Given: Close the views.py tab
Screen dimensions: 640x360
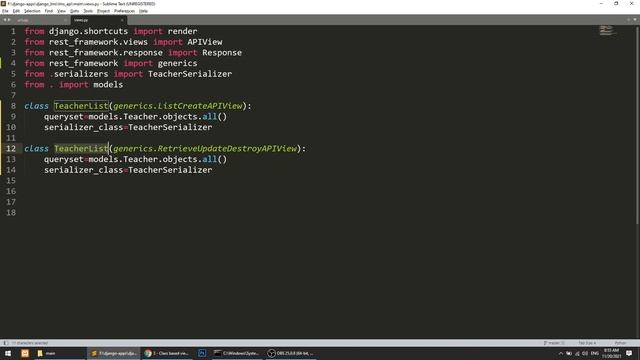Looking at the screenshot, I should point(122,20).
